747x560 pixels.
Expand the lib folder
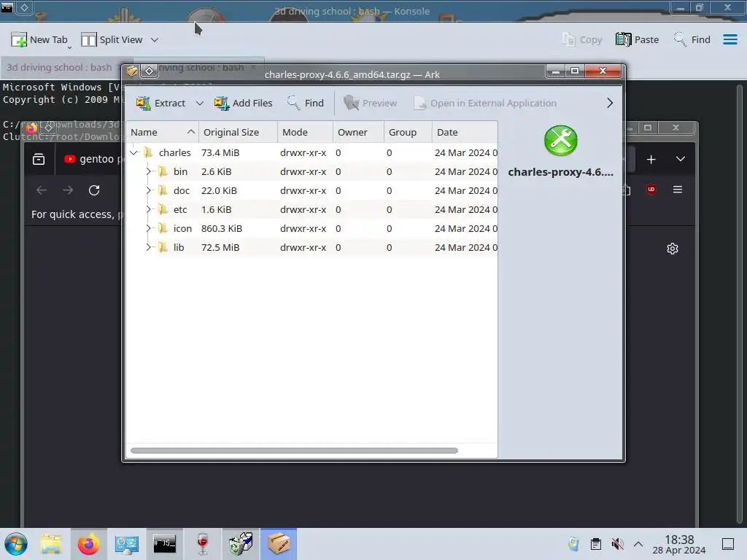coord(148,248)
